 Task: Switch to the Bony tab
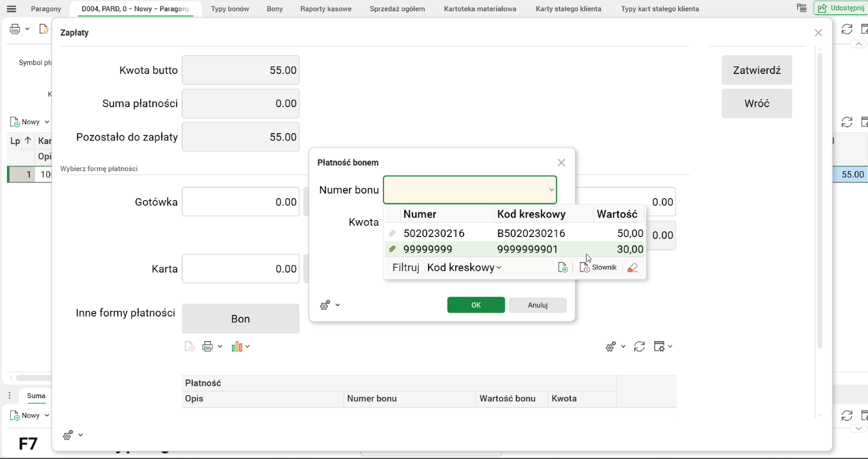(x=275, y=9)
